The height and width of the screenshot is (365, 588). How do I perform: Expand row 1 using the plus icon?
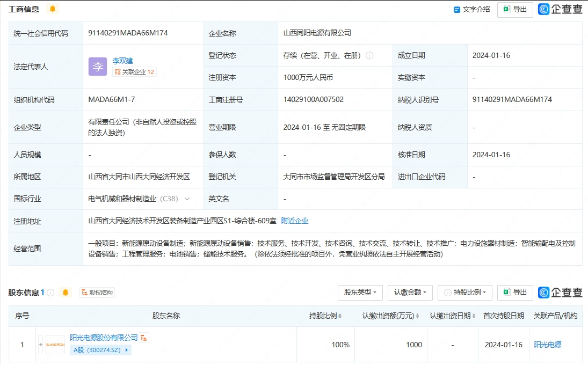[40, 345]
